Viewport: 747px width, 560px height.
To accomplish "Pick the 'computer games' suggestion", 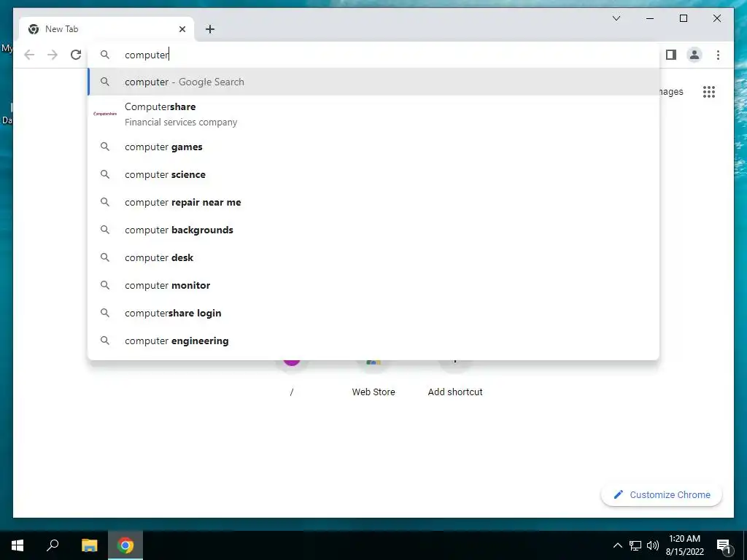I will [x=374, y=147].
